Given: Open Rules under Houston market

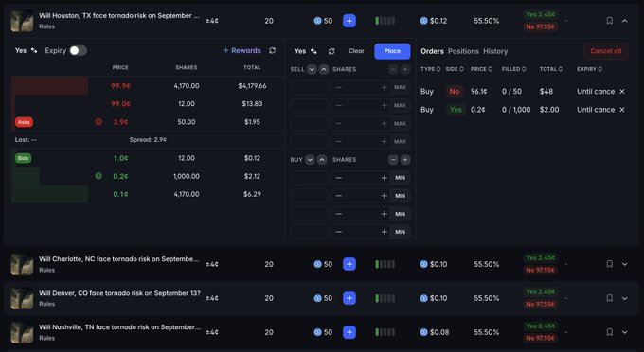Looking at the screenshot, I should click(46, 26).
